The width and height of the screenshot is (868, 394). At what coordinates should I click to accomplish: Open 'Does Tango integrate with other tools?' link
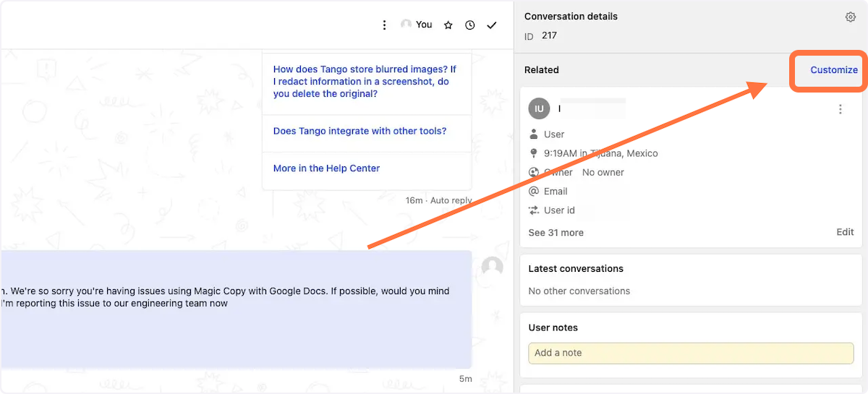tap(359, 131)
